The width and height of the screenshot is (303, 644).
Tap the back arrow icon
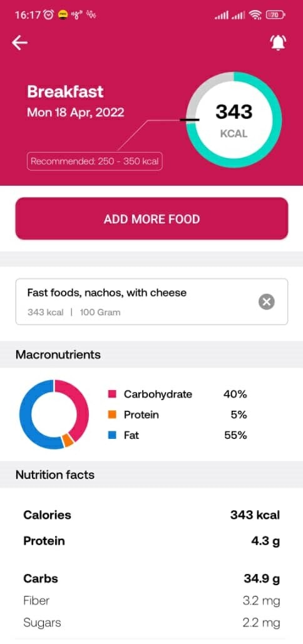[19, 43]
